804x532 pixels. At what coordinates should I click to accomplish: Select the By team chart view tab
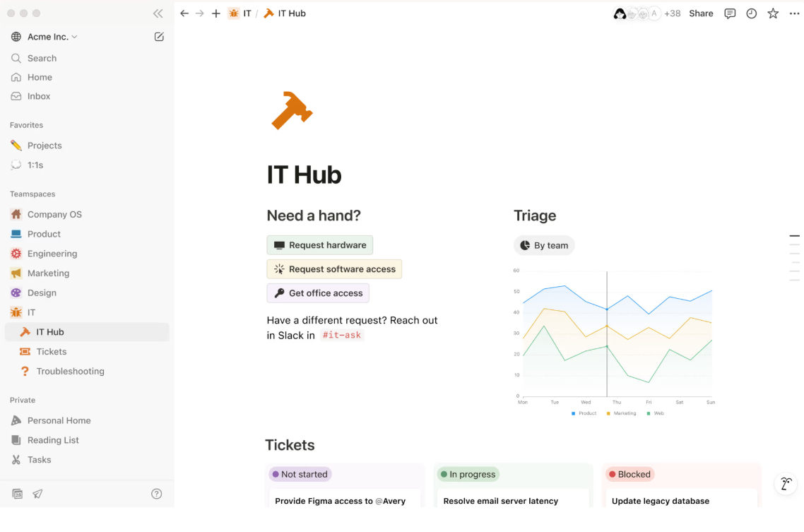544,246
